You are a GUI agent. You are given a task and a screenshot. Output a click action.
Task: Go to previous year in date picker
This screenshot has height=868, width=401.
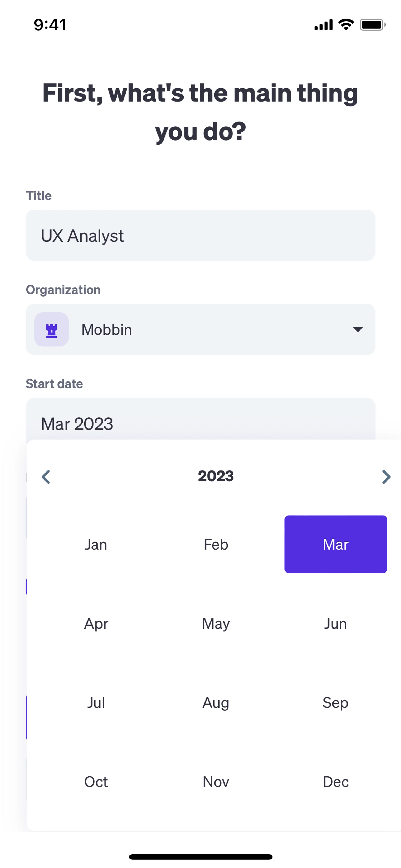[x=46, y=476]
